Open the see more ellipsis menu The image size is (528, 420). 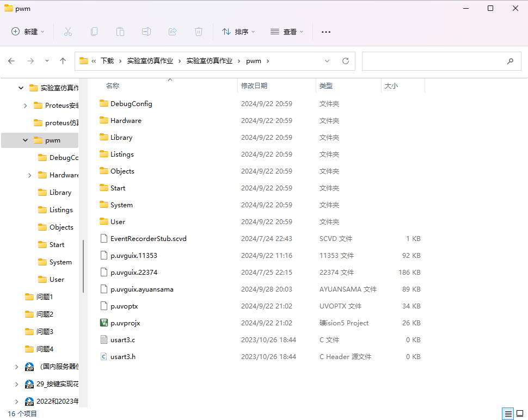point(326,32)
